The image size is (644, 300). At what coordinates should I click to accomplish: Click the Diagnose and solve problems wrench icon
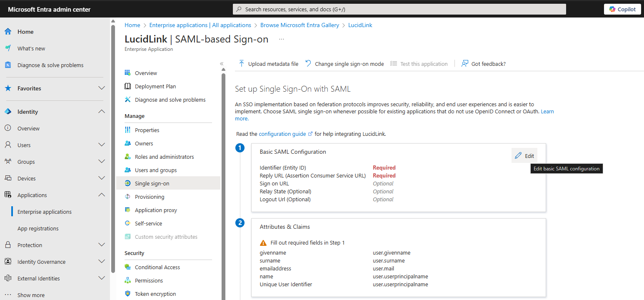128,100
